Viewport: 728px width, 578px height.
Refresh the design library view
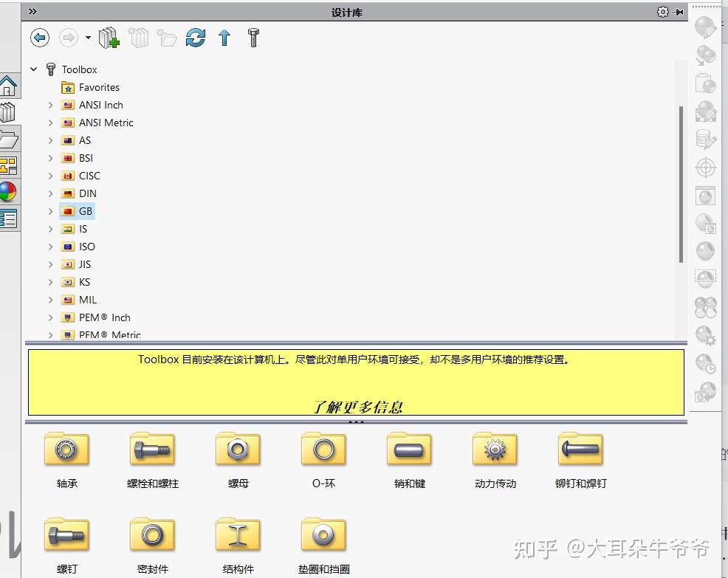(x=196, y=38)
